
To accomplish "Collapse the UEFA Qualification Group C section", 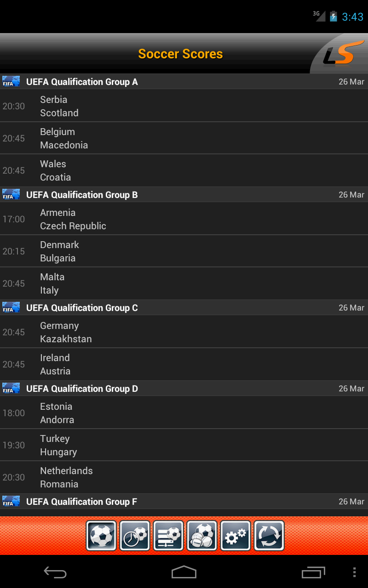I will point(184,307).
